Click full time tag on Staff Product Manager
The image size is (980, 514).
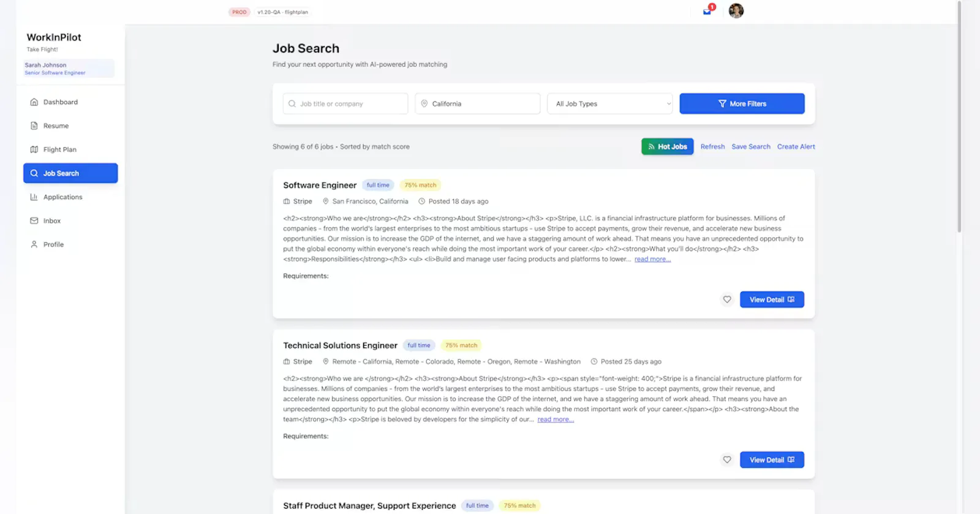pyautogui.click(x=477, y=506)
